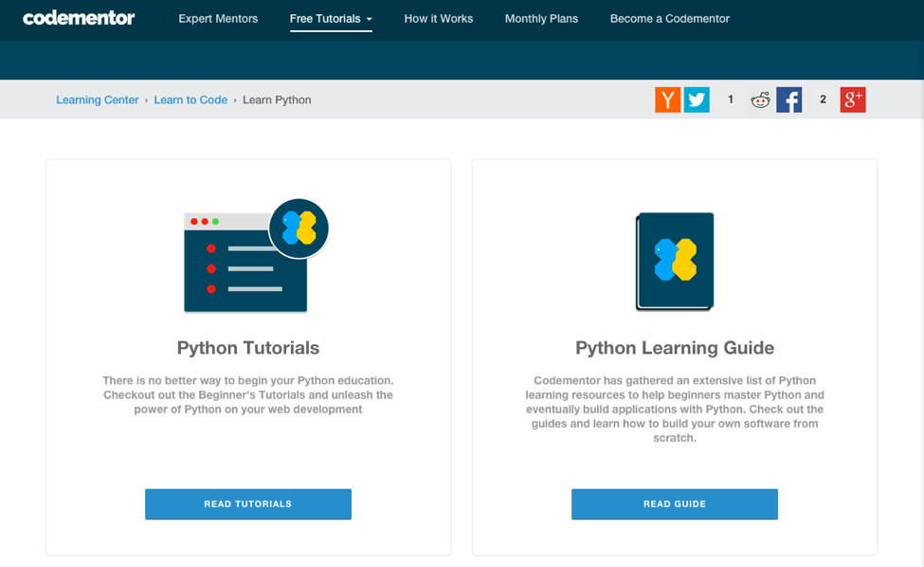Image resolution: width=924 pixels, height=567 pixels.
Task: Click the Reddit share icon
Action: click(x=760, y=100)
